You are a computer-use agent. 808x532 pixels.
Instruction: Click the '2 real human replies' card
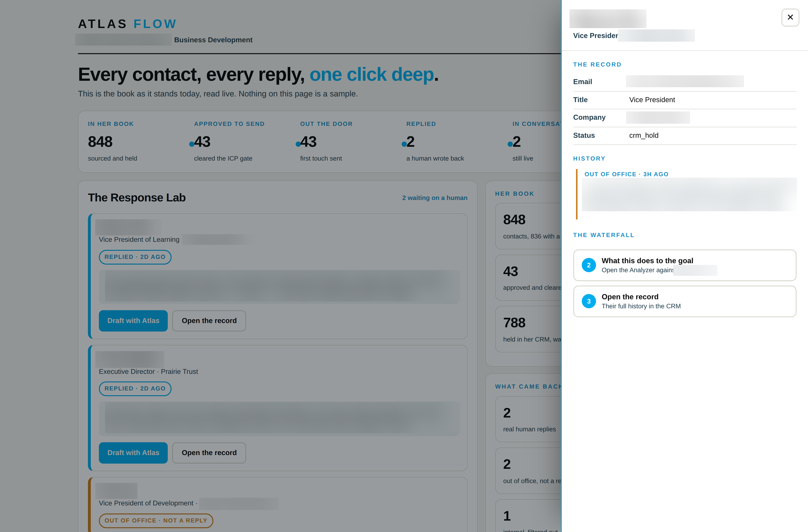point(528,419)
